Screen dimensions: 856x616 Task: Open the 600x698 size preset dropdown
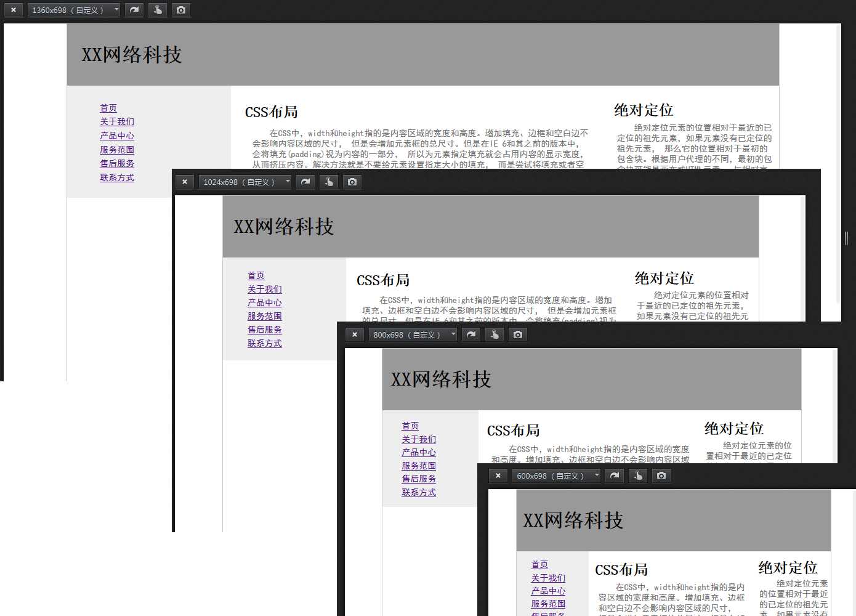(556, 476)
